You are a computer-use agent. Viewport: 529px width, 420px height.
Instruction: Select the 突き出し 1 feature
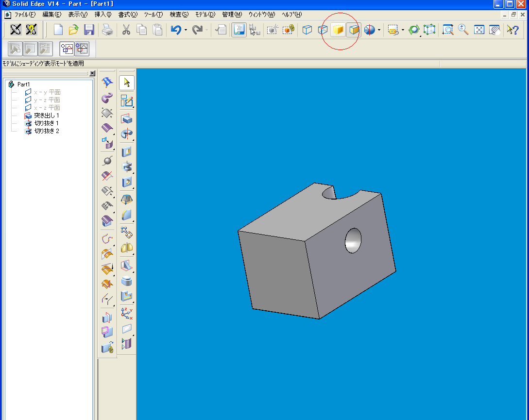[x=47, y=116]
